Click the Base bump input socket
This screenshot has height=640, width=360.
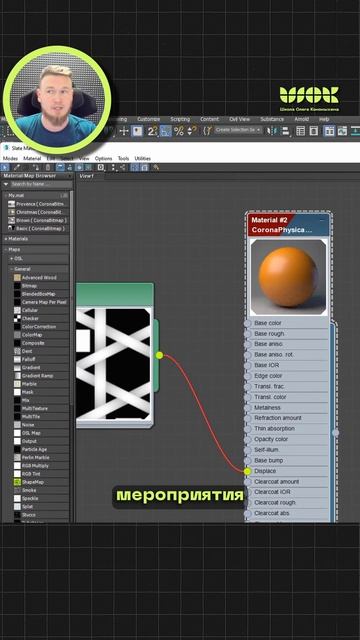[x=247, y=461]
